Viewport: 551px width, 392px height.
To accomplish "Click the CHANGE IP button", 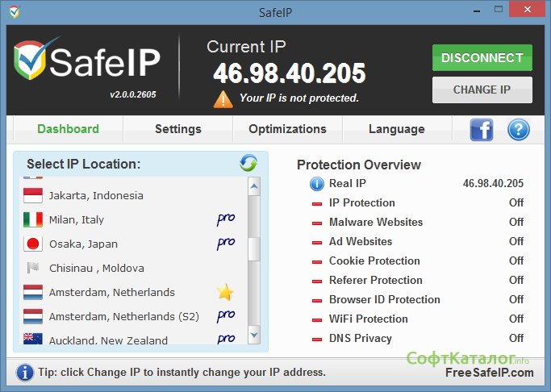I will (482, 90).
